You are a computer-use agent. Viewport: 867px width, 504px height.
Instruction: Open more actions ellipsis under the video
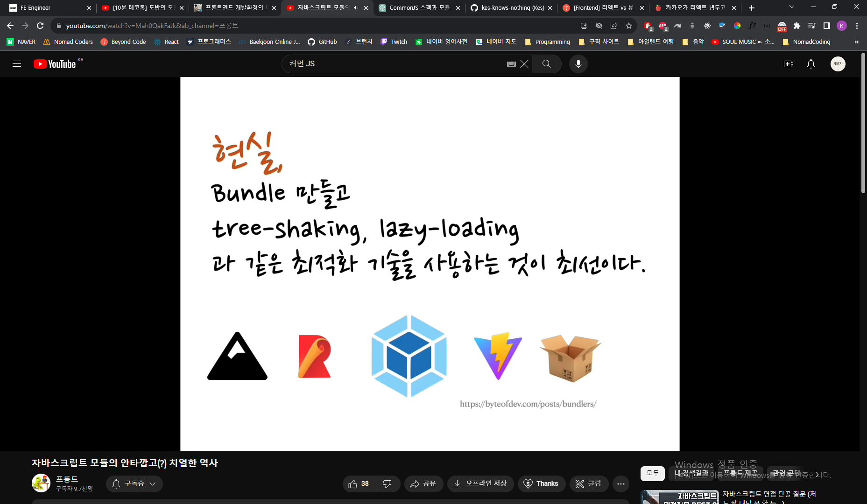620,484
